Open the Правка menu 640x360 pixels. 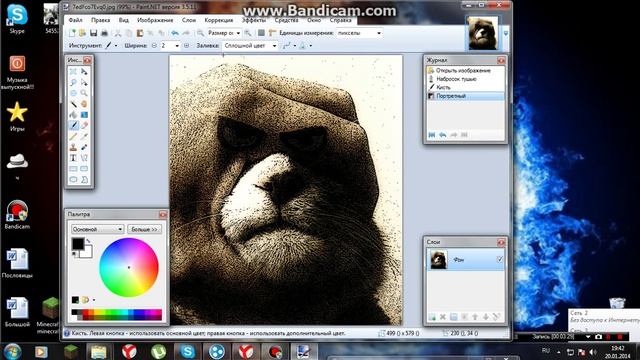pyautogui.click(x=100, y=20)
